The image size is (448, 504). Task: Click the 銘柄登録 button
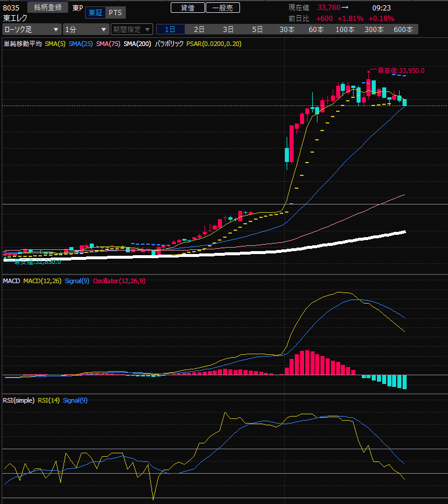48,8
